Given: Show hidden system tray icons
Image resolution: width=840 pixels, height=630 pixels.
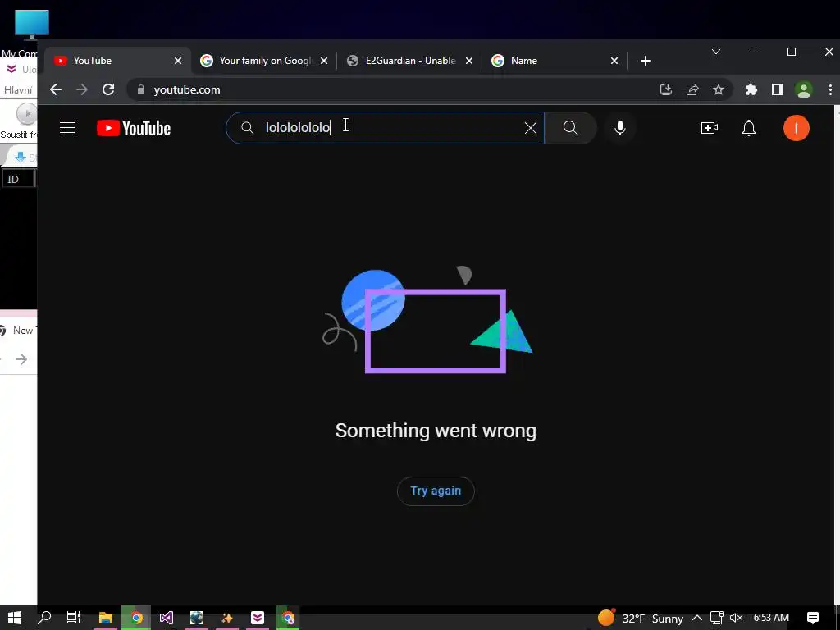Looking at the screenshot, I should coord(697,618).
